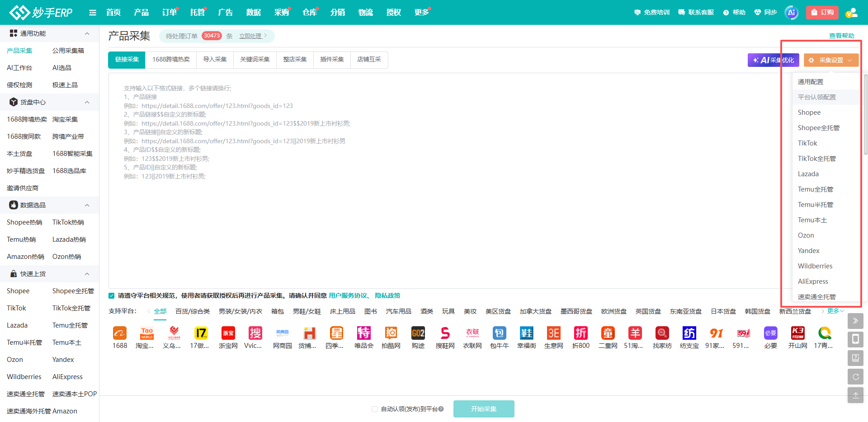Viewport: 868px width, 422px height.
Task: Enable 自动认领(发布)到平台 checkbox
Action: pos(374,409)
